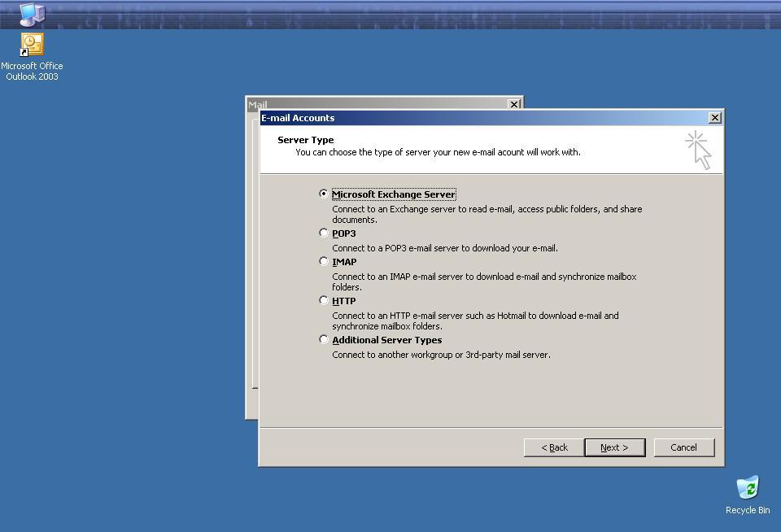Viewport: 781px width, 532px height.
Task: Close the Mail window behind the dialog
Action: tap(514, 103)
